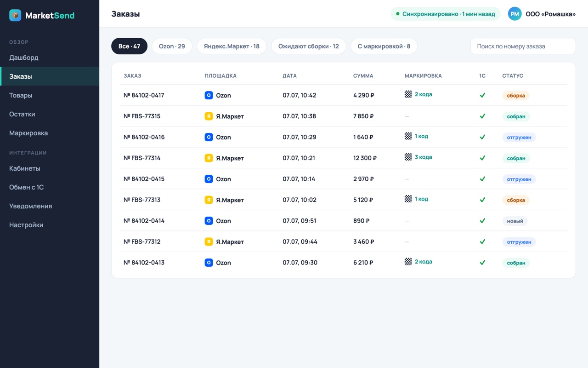Click Я.Маркет icon in order FBS-77314 row

pos(209,158)
